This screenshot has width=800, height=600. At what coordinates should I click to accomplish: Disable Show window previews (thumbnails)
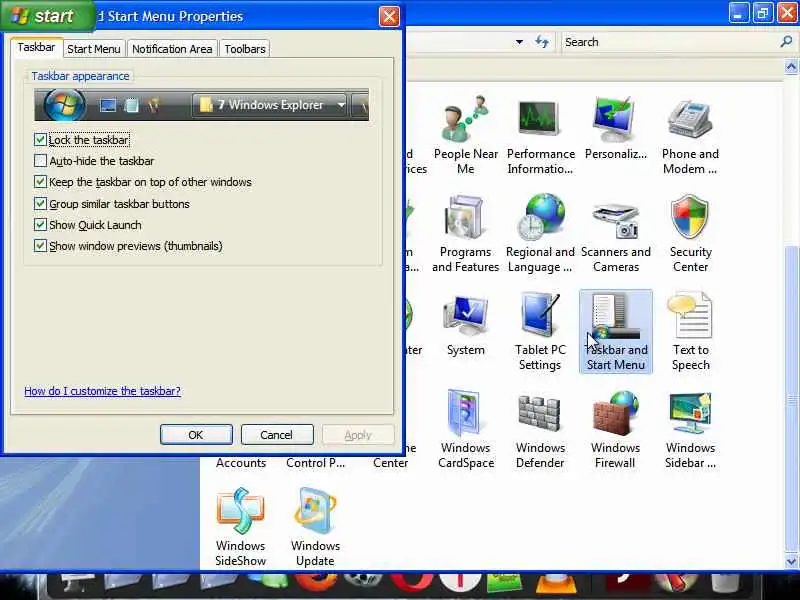coord(40,245)
